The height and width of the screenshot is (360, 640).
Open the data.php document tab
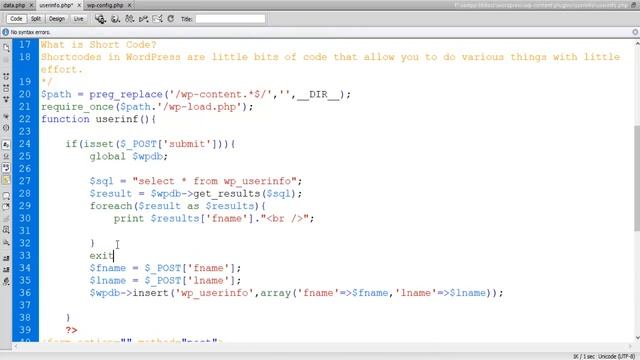[14, 5]
